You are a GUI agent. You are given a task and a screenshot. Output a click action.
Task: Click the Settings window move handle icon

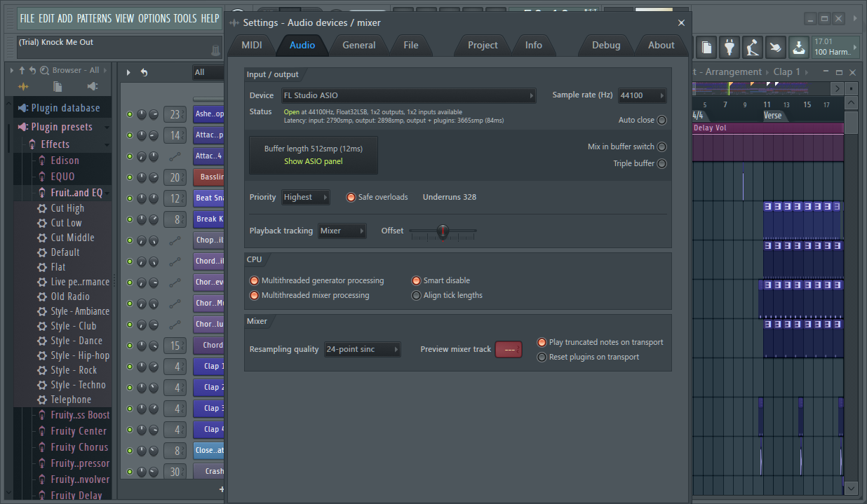(234, 23)
